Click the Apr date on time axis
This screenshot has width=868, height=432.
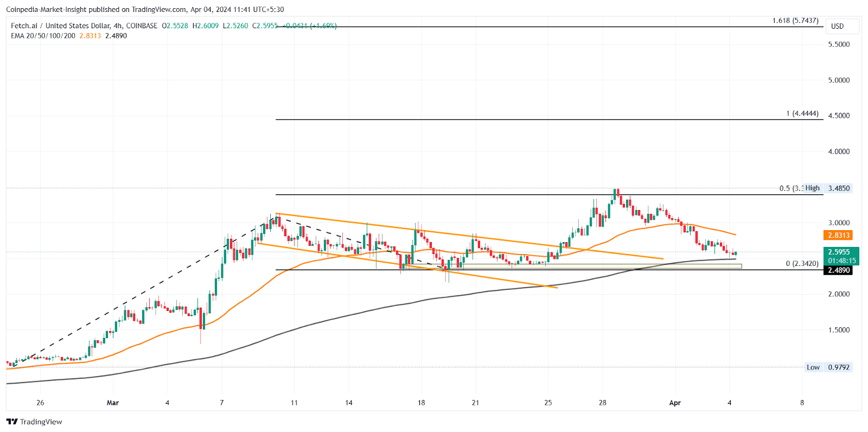675,403
